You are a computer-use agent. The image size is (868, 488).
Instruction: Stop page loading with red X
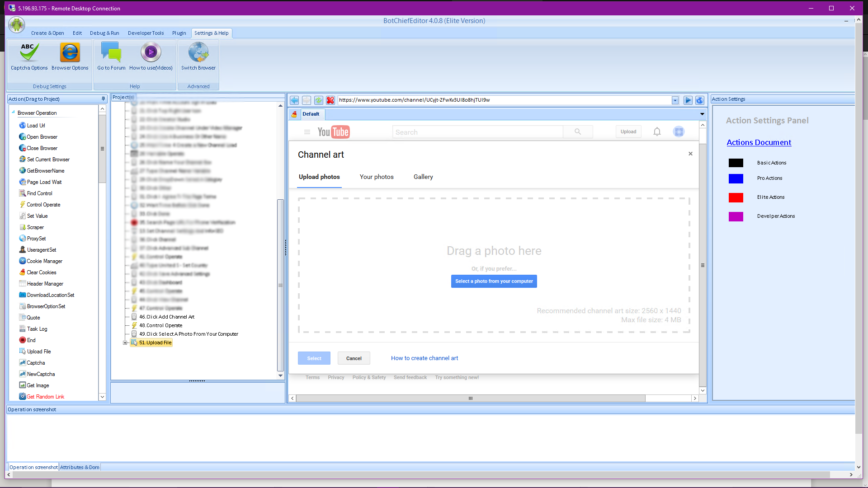pos(330,100)
